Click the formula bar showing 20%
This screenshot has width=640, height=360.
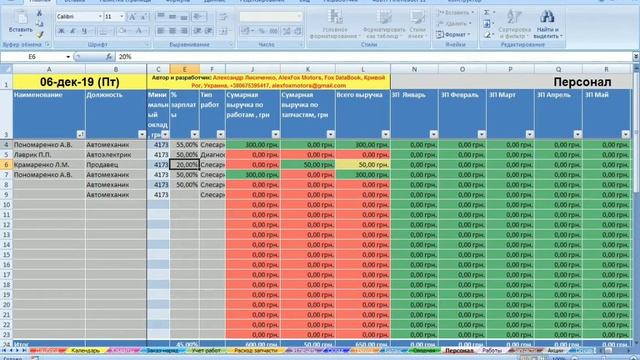(373, 57)
